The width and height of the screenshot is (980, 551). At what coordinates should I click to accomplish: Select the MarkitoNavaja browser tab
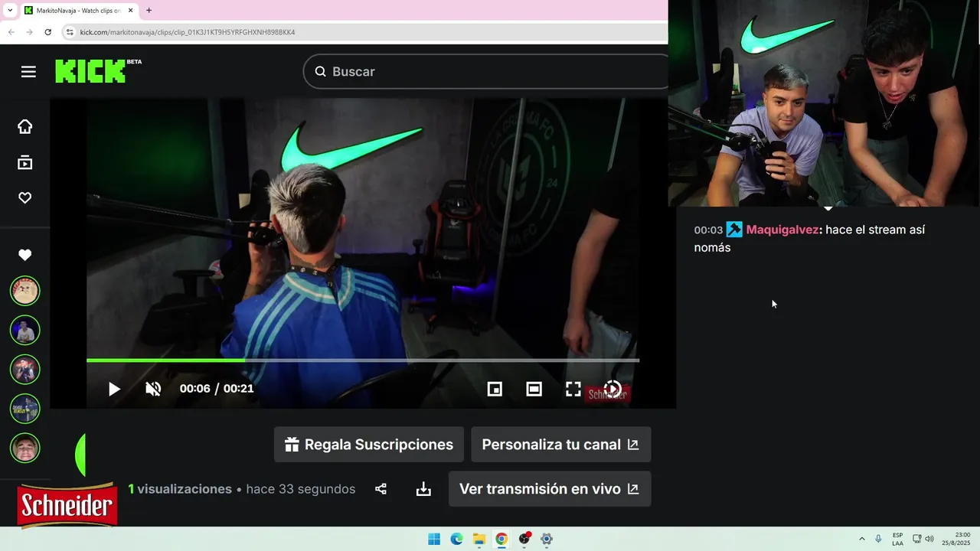point(78,11)
